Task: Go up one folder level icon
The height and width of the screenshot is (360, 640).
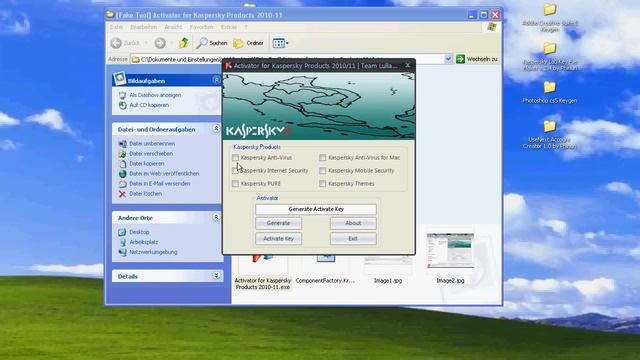Action: click(184, 42)
